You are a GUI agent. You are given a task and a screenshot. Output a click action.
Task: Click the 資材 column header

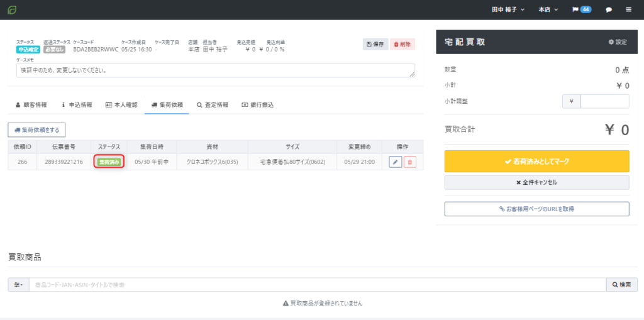213,146
